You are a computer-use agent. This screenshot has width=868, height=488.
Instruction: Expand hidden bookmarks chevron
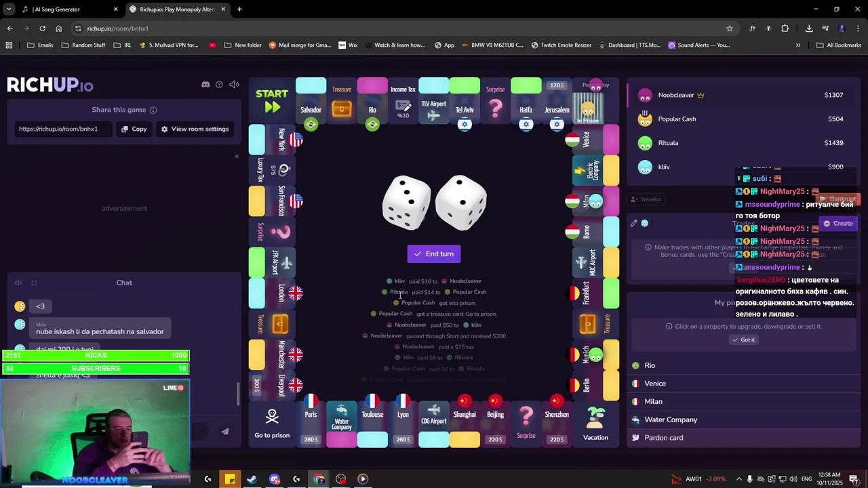798,45
